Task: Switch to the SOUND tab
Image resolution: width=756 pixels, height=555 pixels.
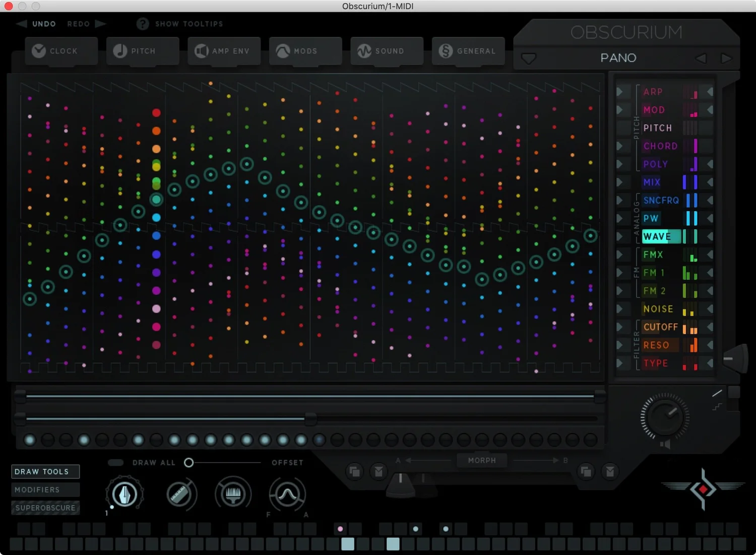Action: pos(387,50)
